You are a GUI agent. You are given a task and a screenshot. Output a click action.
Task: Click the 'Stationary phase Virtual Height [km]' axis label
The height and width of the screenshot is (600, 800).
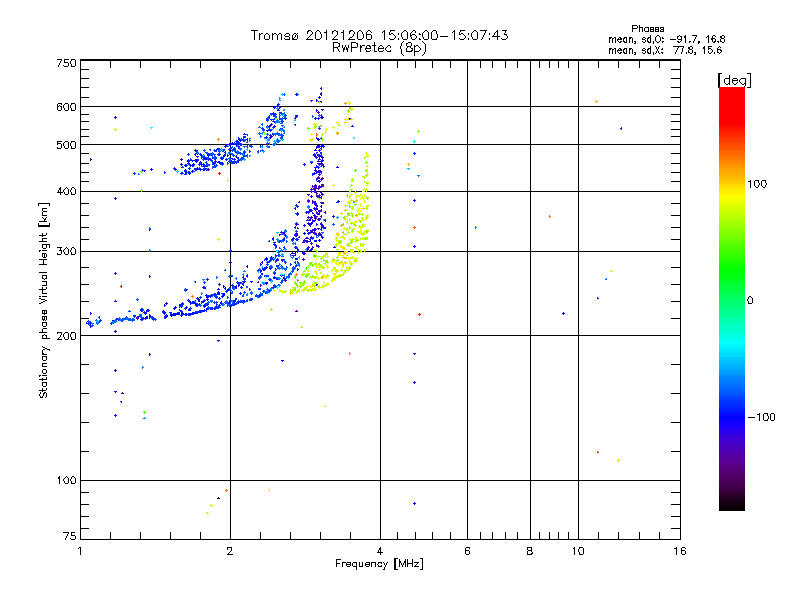click(43, 301)
